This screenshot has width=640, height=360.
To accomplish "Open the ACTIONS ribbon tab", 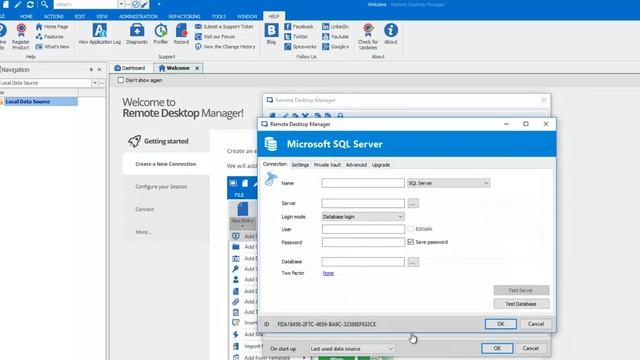I will [x=53, y=17].
